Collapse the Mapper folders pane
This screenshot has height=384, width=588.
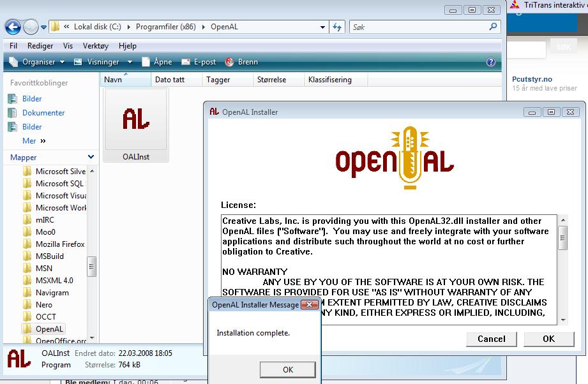pos(91,157)
